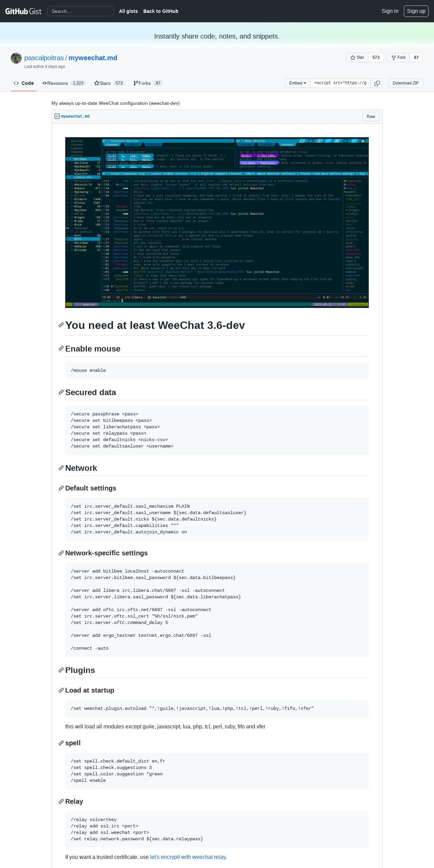Click anchor icon beside Secured data heading
Viewport: 434px width, 868px height.
(61, 392)
